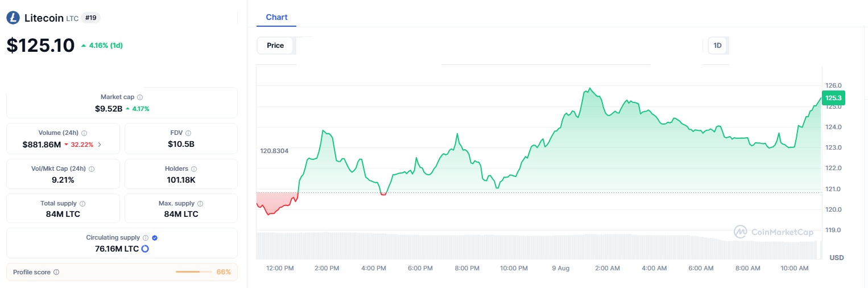868x288 pixels.
Task: Click the 120.8304 opening price label
Action: tap(274, 151)
